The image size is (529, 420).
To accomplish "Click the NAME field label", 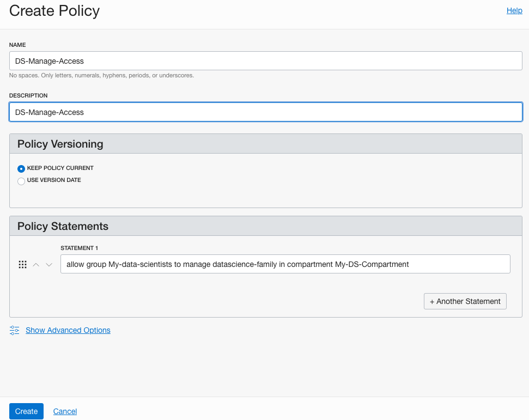I will tap(17, 45).
